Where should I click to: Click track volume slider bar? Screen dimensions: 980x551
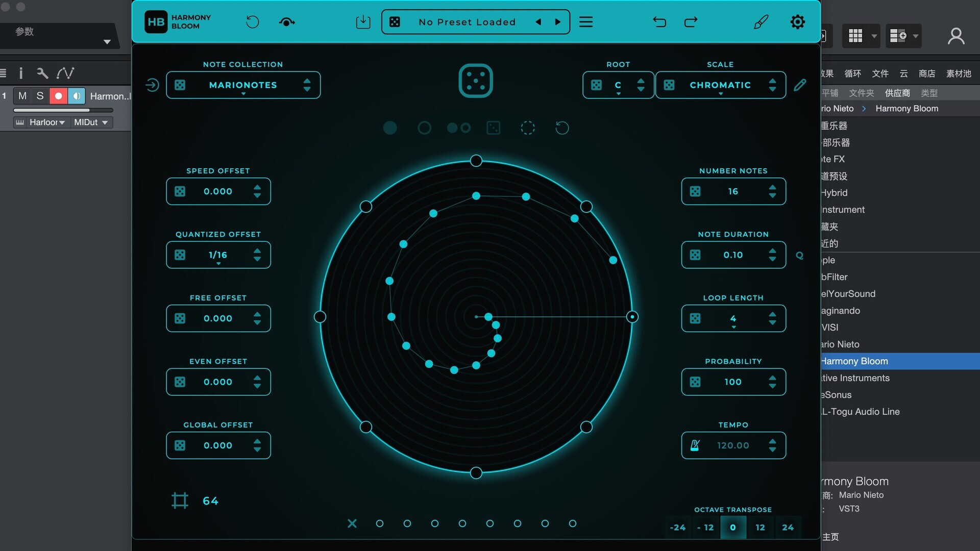(63, 110)
